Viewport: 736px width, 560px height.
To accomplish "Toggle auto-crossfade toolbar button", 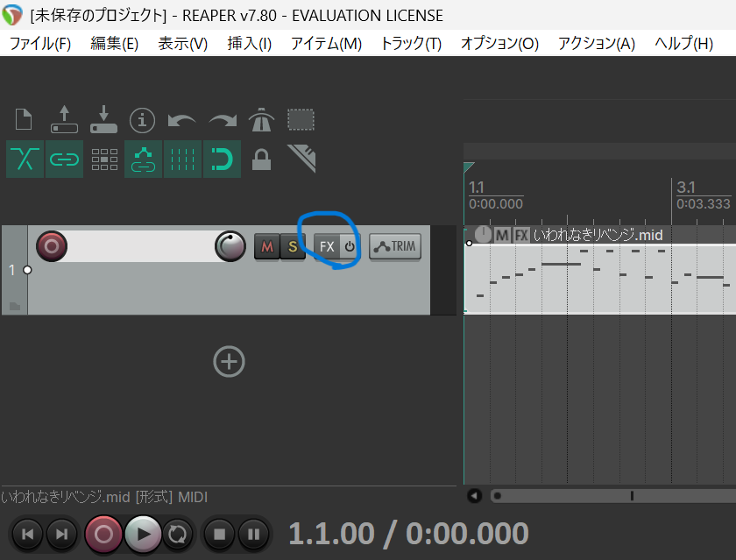I will point(25,159).
